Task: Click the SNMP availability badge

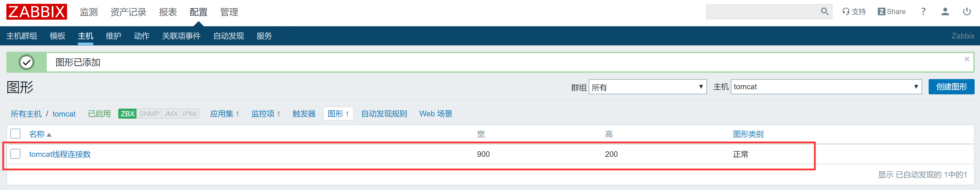Action: [149, 114]
